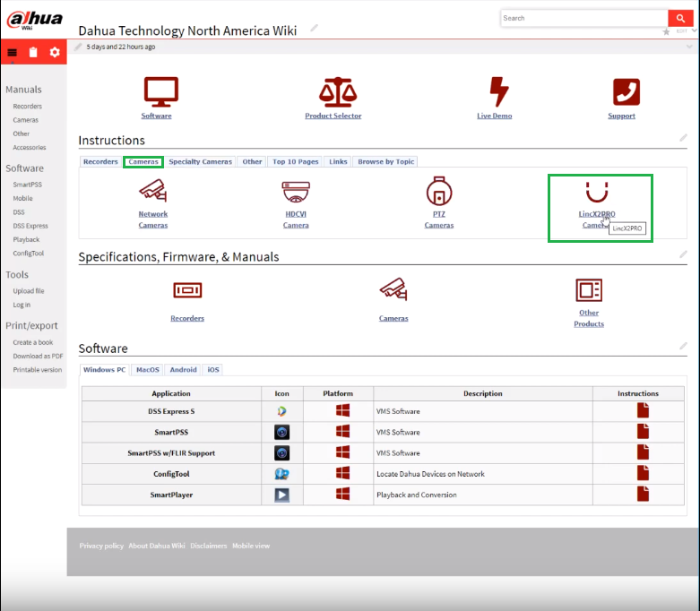Screen dimensions: 700x611
Task: Expand the EDIT dropdown arrow
Action: [x=693, y=31]
